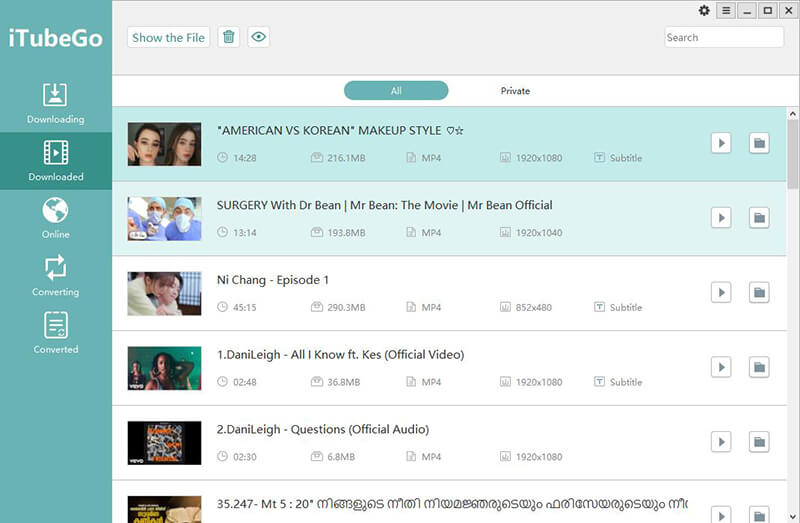Screen dimensions: 800x523
Task: Play DaniLeigh Questions Official Audio
Action: tap(721, 442)
